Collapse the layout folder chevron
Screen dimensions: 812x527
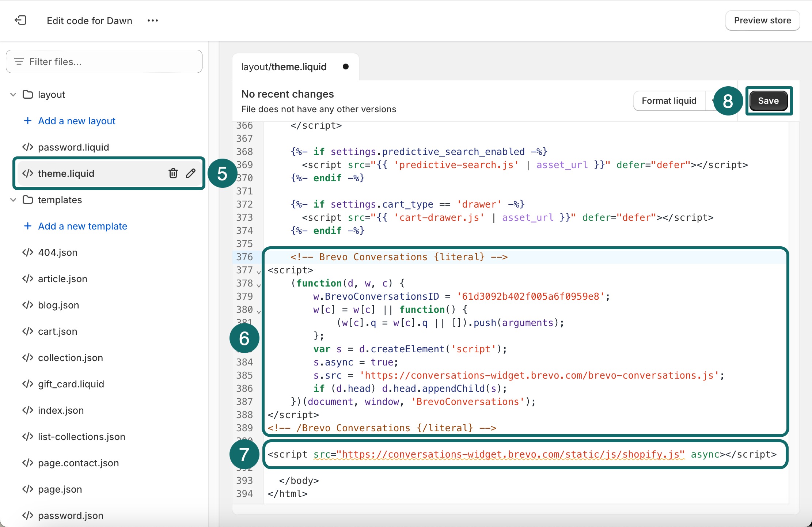coord(13,95)
